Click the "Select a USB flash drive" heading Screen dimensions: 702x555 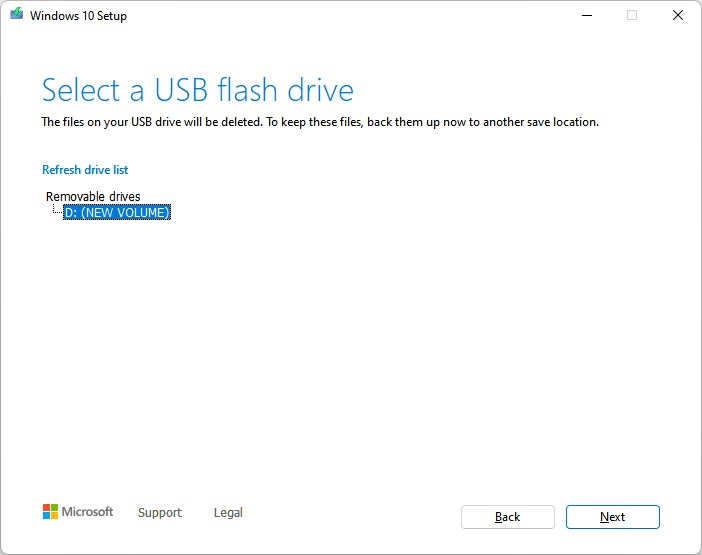click(198, 91)
